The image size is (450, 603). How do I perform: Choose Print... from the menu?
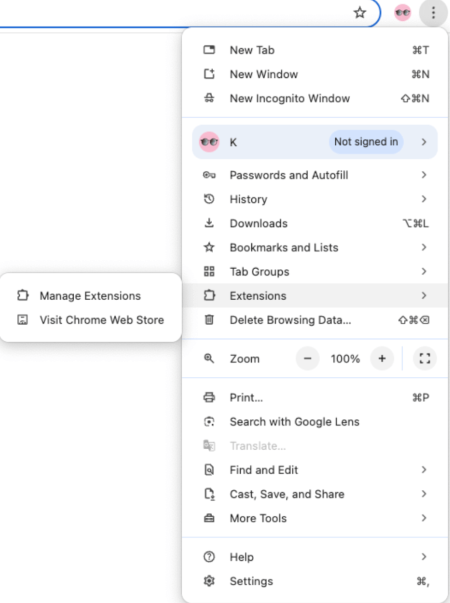point(315,397)
